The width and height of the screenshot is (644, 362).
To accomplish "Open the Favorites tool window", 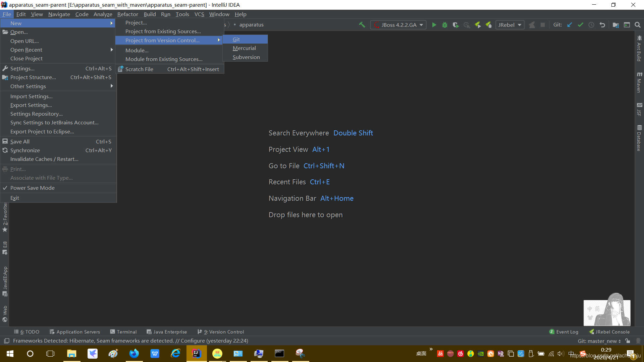I will coord(5,217).
